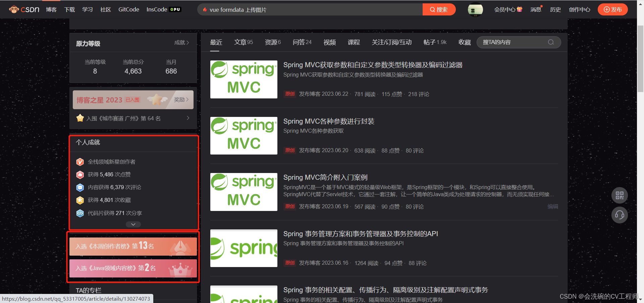
Task: Open the 资源 6 tab
Action: coord(273,42)
